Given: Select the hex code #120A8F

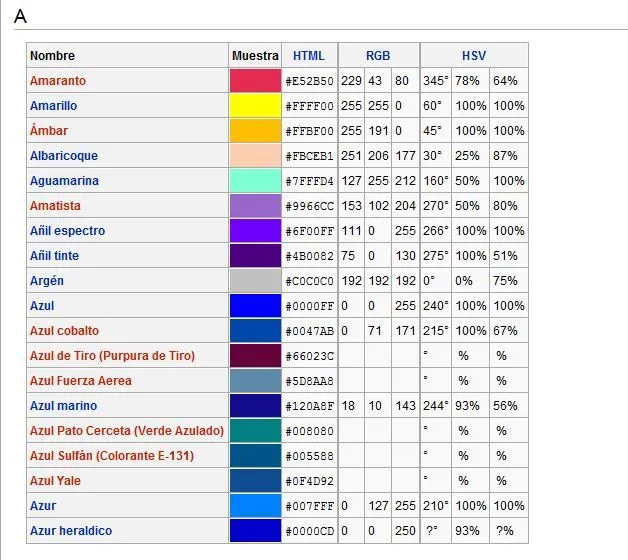Looking at the screenshot, I should pos(309,406).
